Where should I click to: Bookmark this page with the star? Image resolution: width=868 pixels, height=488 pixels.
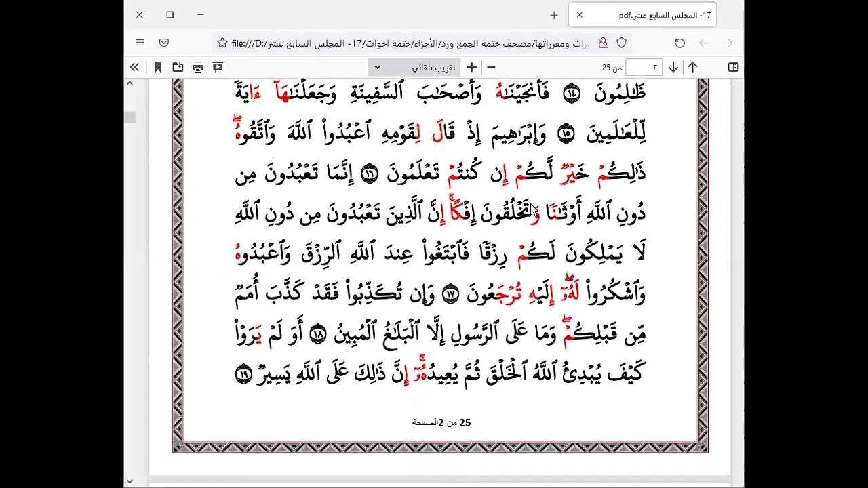pos(222,43)
